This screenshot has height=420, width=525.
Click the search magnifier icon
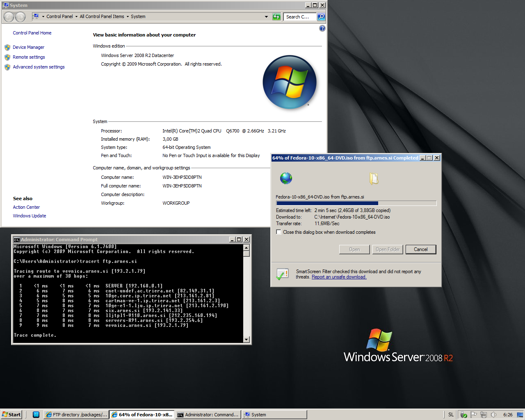coord(321,17)
